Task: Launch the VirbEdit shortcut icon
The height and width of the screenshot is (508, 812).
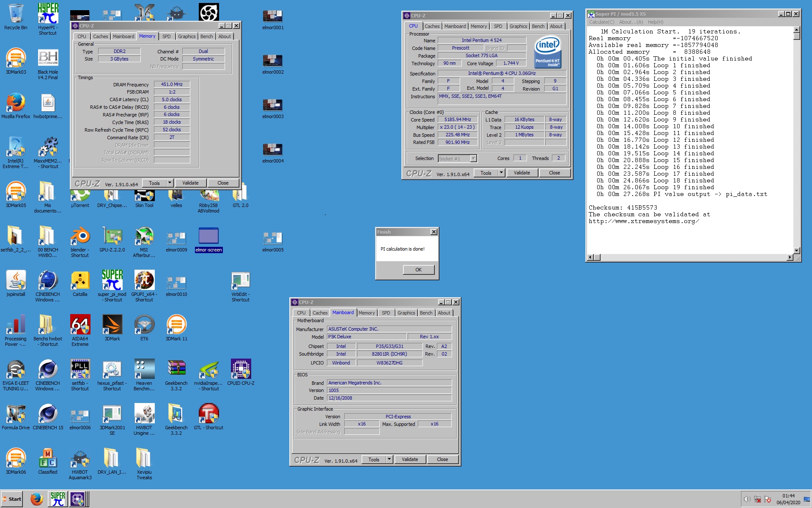Action: pos(241,286)
